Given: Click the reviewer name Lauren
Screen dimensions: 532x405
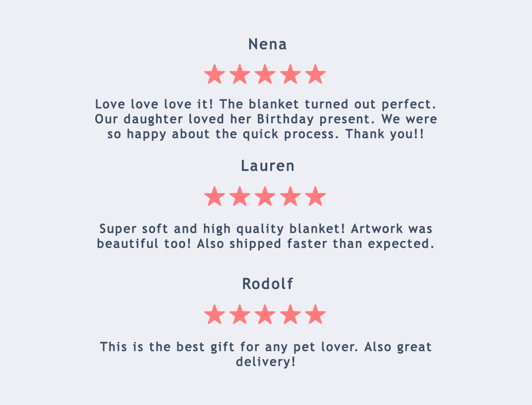Looking at the screenshot, I should pyautogui.click(x=268, y=166).
